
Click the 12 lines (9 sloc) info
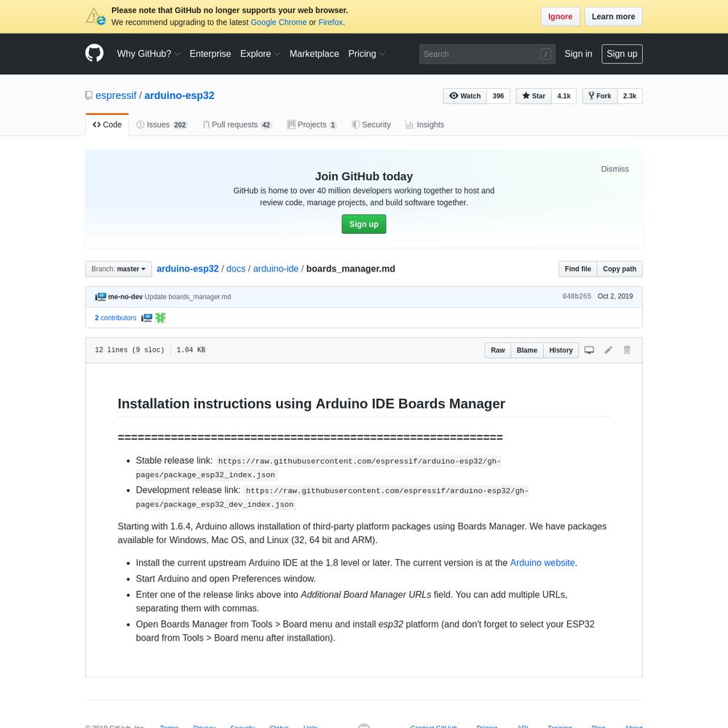(130, 350)
